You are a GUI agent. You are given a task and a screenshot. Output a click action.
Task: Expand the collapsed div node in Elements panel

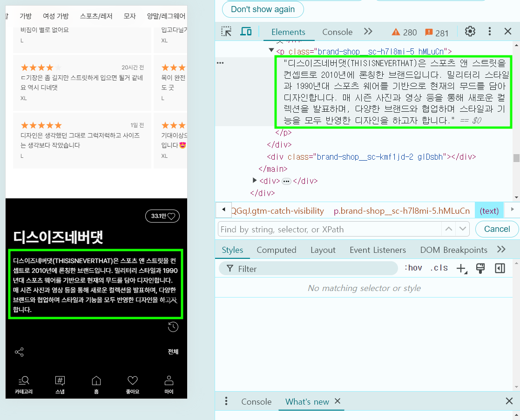pyautogui.click(x=254, y=181)
